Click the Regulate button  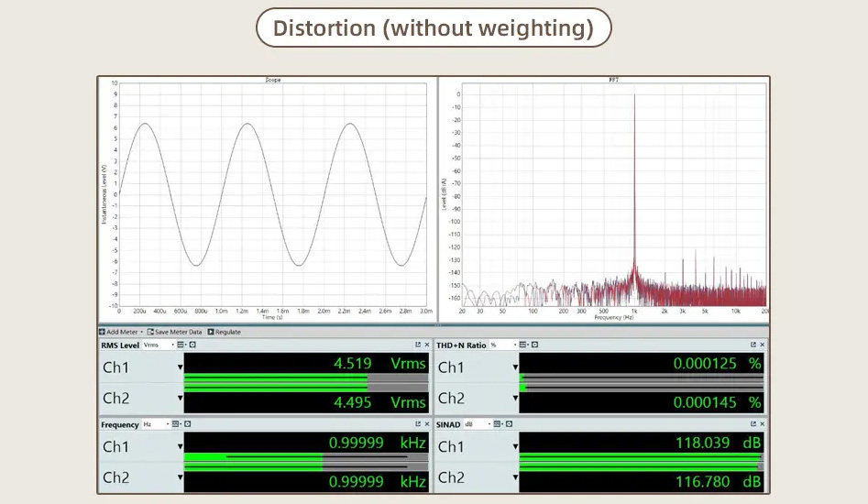click(224, 332)
